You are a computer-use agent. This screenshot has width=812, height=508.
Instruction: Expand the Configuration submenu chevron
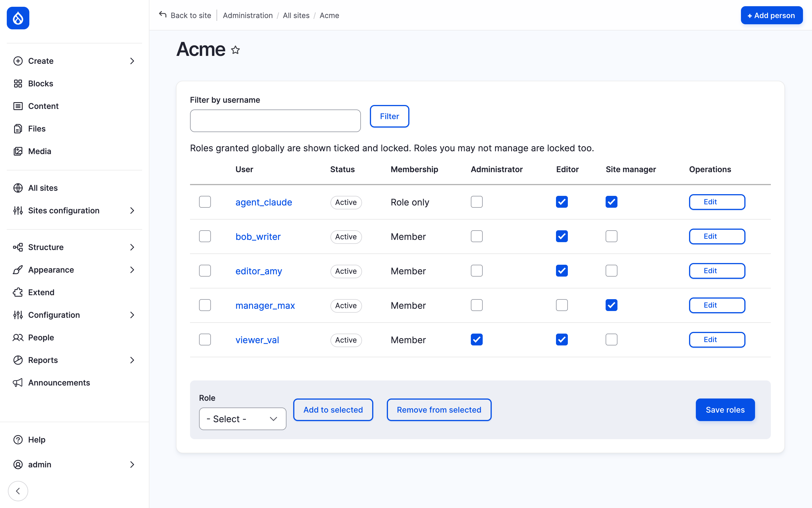pyautogui.click(x=132, y=315)
